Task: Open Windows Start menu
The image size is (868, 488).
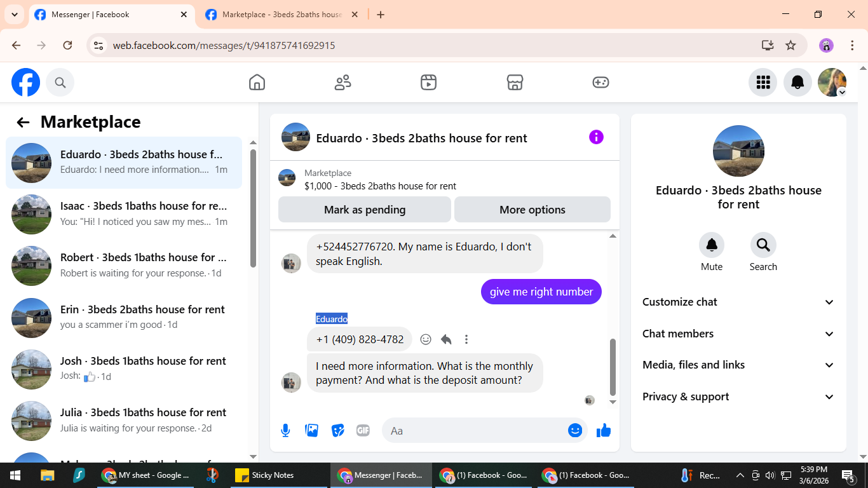Action: point(15,475)
